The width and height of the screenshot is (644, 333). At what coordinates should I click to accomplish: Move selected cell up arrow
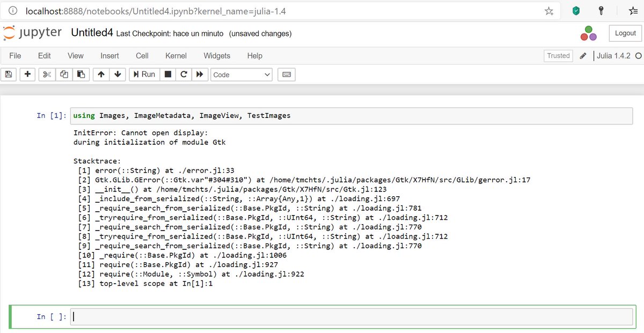click(x=100, y=75)
